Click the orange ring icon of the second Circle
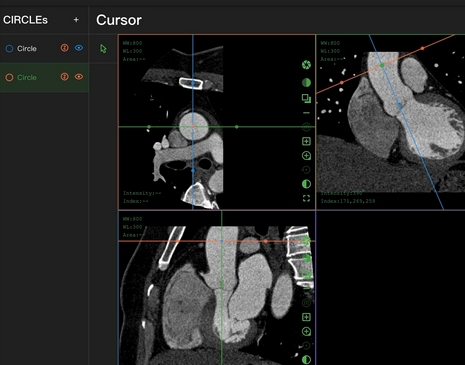Screen dimensions: 465x365 coord(9,78)
